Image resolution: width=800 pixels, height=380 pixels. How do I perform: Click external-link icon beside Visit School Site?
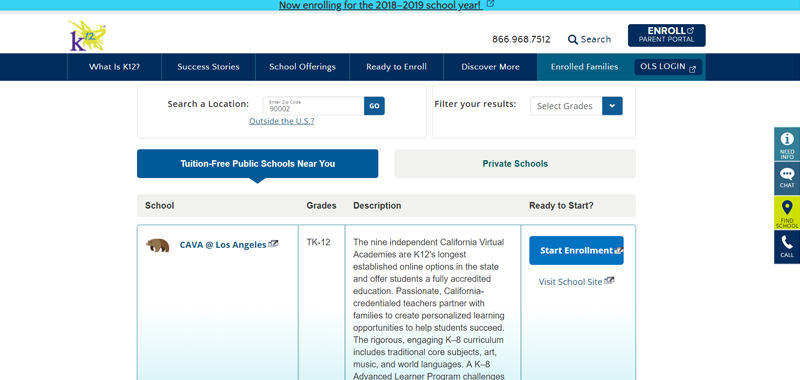(x=609, y=281)
